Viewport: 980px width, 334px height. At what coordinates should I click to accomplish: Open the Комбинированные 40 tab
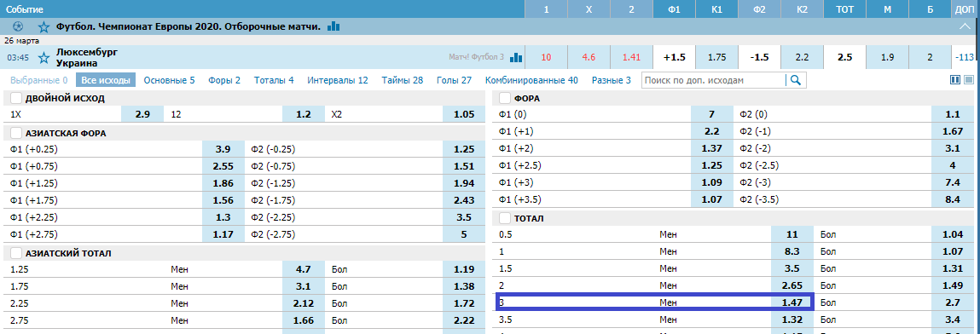tap(531, 80)
